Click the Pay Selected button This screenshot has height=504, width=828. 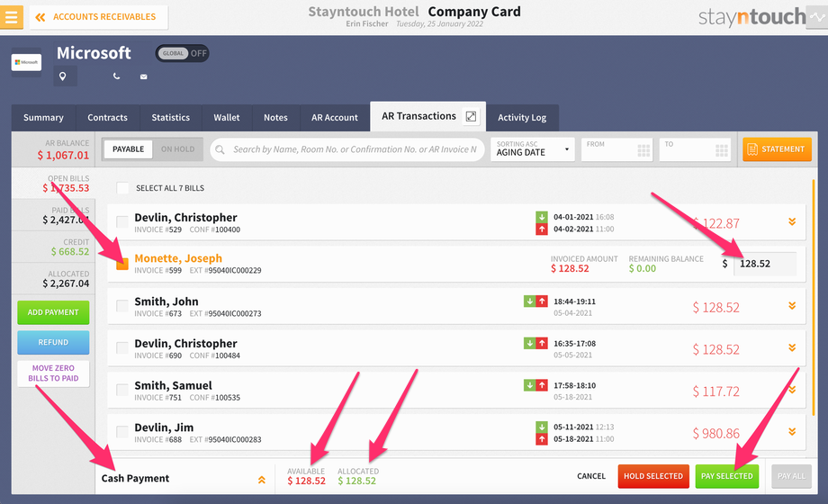point(726,476)
